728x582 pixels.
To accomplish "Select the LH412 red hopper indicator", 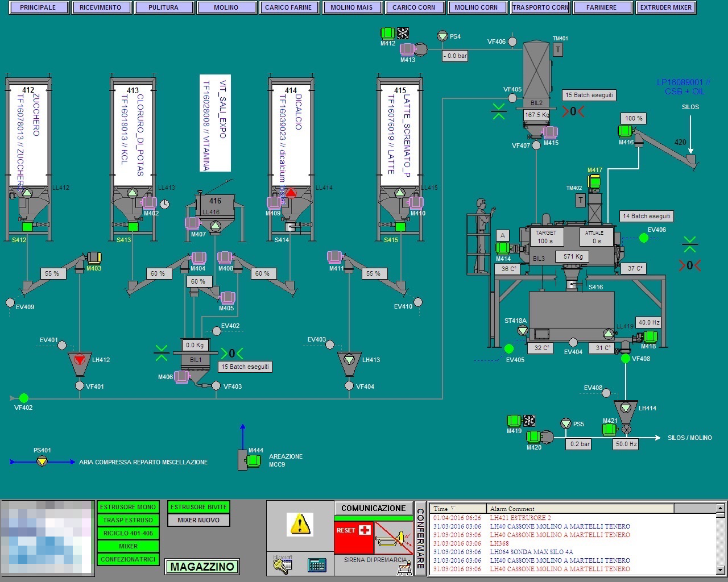I will [80, 360].
